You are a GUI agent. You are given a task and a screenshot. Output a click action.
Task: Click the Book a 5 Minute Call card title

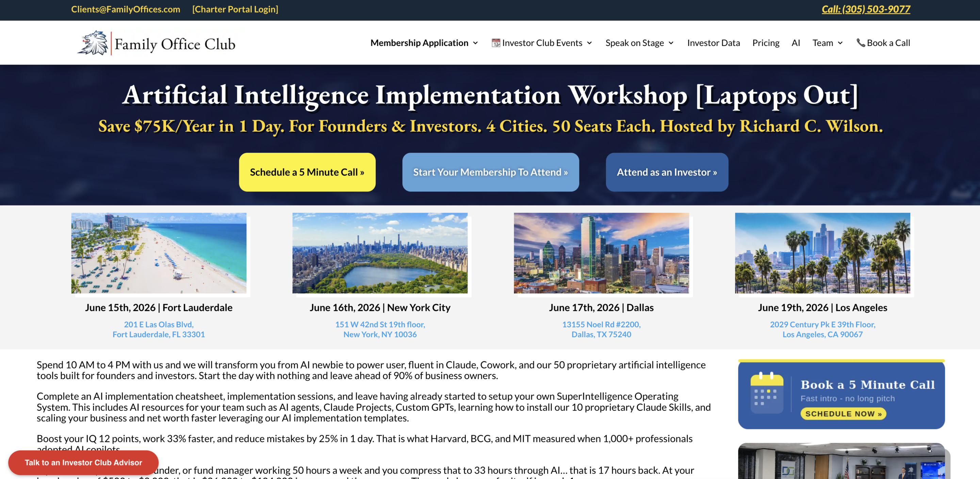click(x=867, y=385)
